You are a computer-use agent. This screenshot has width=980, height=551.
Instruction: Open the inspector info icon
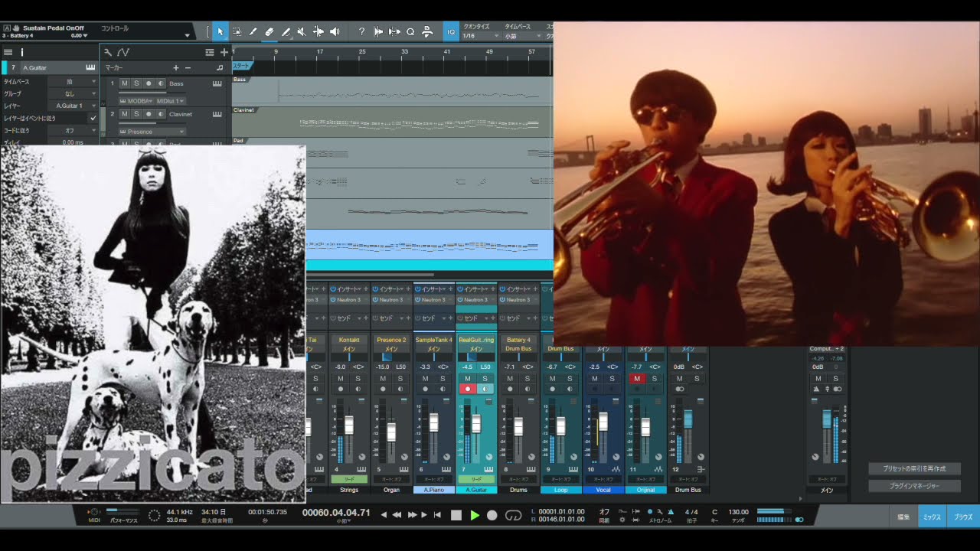pos(22,52)
